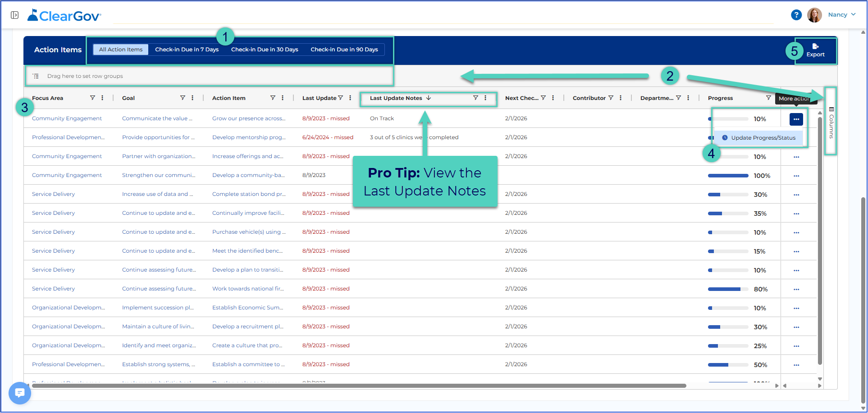Open filter for Last Update column

click(340, 98)
